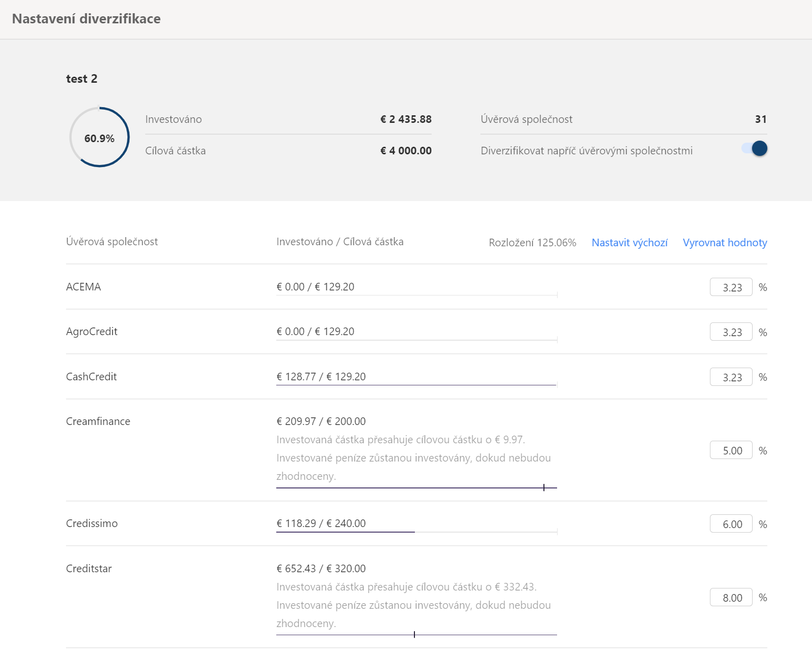
Task: Edit ACEMA percentage input field
Action: point(731,287)
